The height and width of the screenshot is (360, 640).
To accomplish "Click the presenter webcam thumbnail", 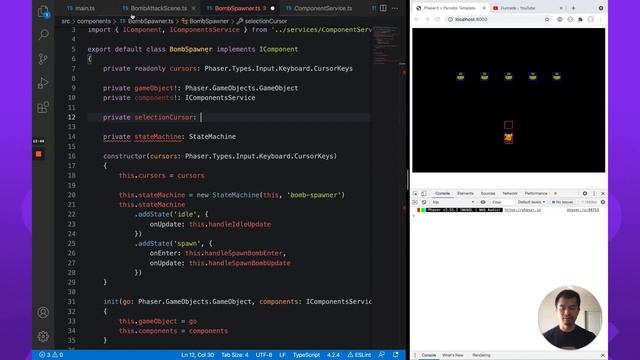I will coord(570,318).
